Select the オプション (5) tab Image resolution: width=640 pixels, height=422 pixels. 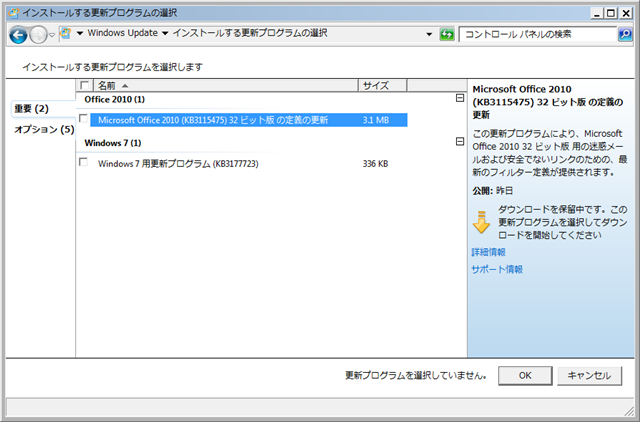[44, 130]
